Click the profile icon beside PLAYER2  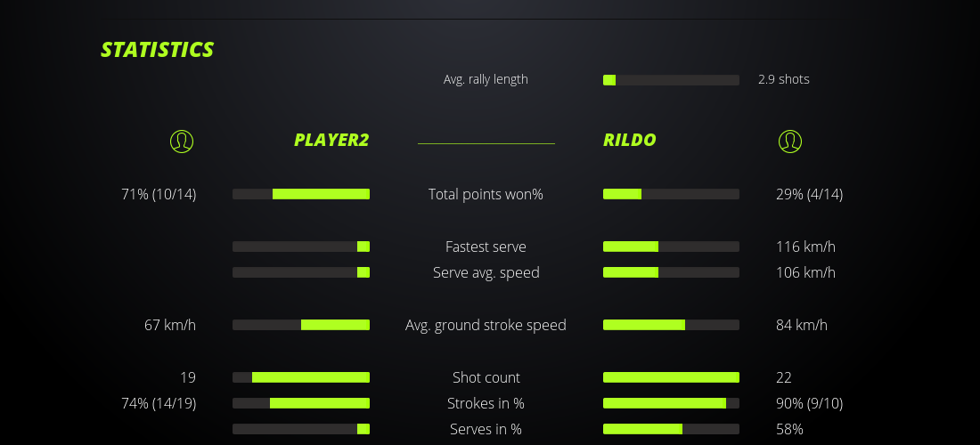pos(182,141)
